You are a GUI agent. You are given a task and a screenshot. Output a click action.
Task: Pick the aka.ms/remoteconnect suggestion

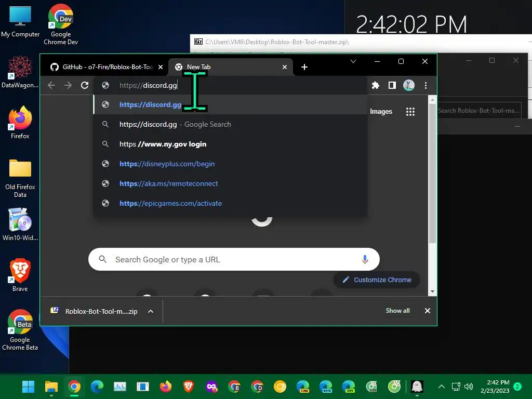pos(230,183)
